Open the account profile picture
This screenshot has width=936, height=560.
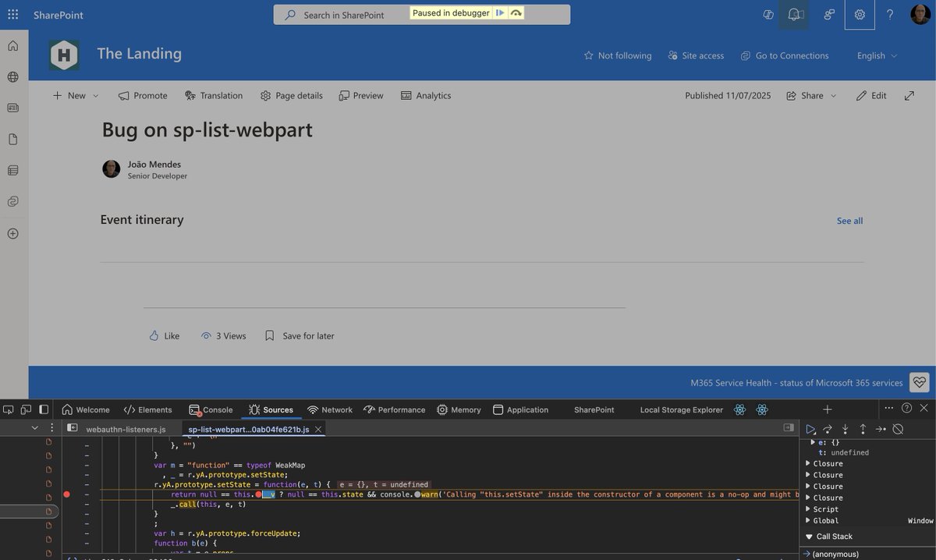(920, 14)
